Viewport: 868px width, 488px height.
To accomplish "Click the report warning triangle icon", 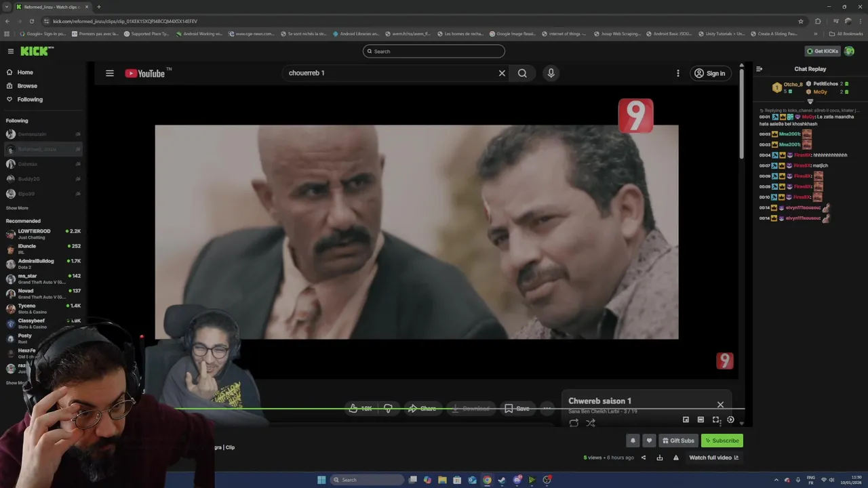I will click(x=676, y=457).
